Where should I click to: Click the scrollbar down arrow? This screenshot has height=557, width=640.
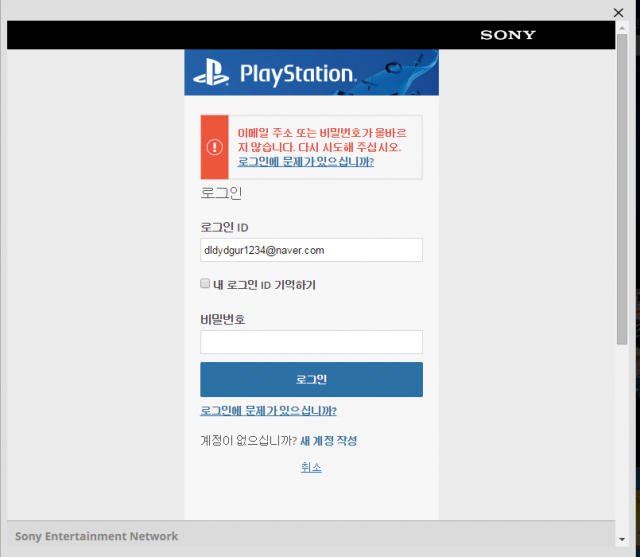pos(622,539)
